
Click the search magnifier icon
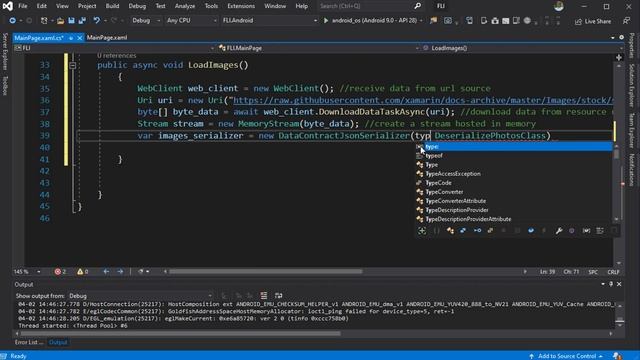[417, 6]
